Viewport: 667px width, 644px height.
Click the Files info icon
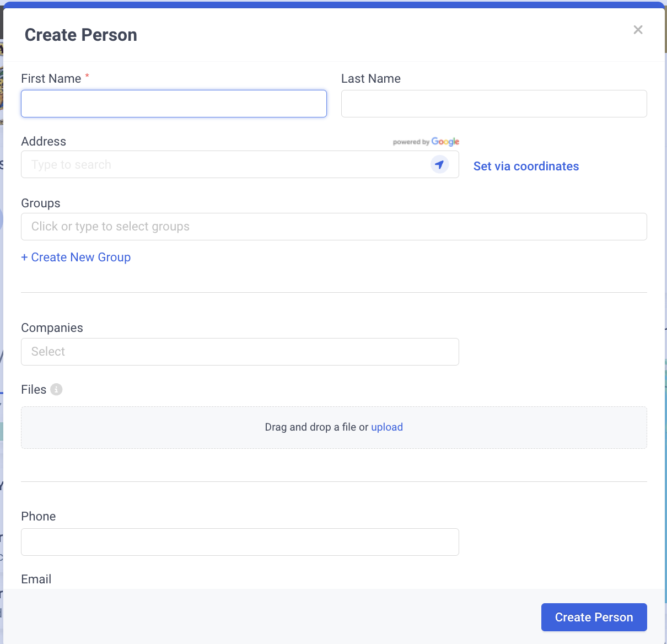click(56, 389)
